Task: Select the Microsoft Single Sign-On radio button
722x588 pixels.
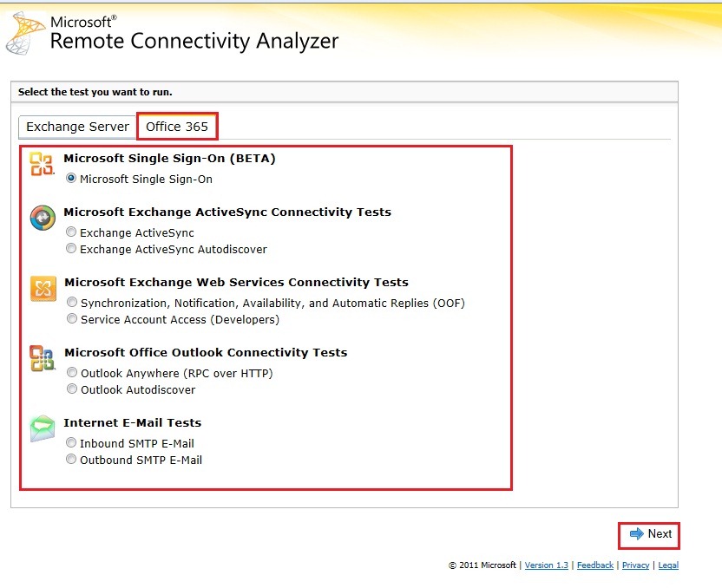Action: (x=71, y=179)
